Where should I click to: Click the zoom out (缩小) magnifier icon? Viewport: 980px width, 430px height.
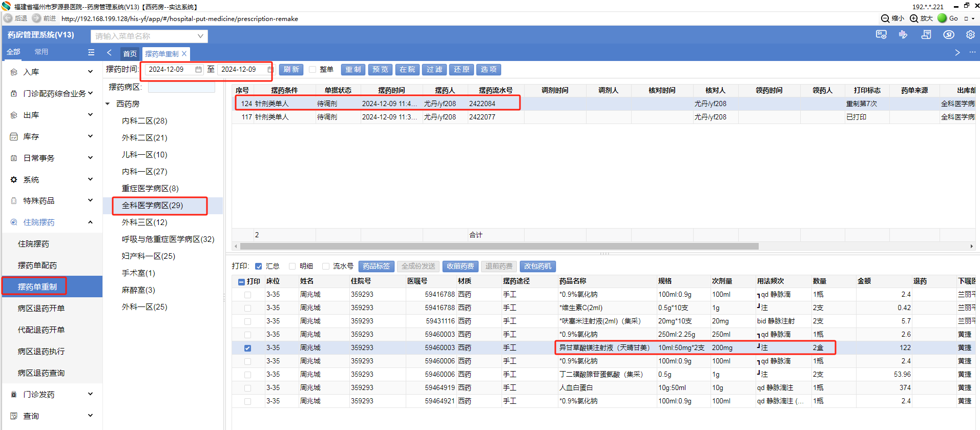point(885,18)
